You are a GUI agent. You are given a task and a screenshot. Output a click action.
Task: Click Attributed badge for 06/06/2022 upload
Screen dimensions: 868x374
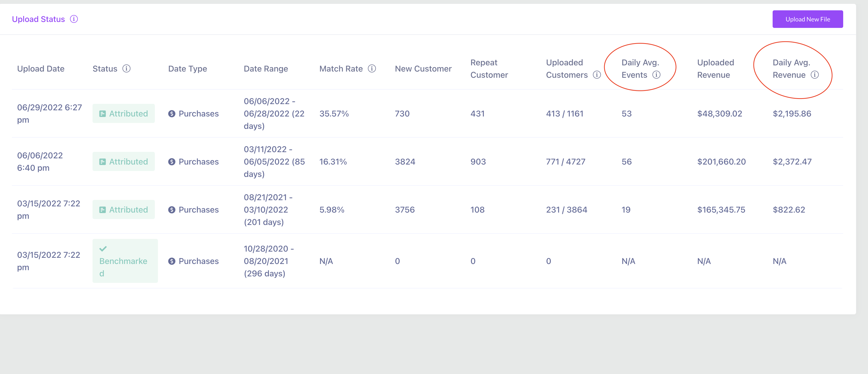[124, 162]
